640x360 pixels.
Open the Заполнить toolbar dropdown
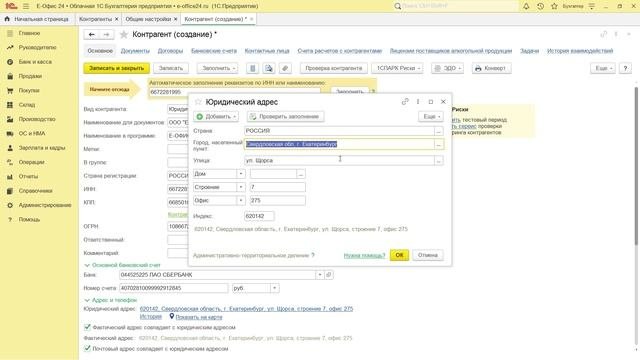pyautogui.click(x=218, y=68)
